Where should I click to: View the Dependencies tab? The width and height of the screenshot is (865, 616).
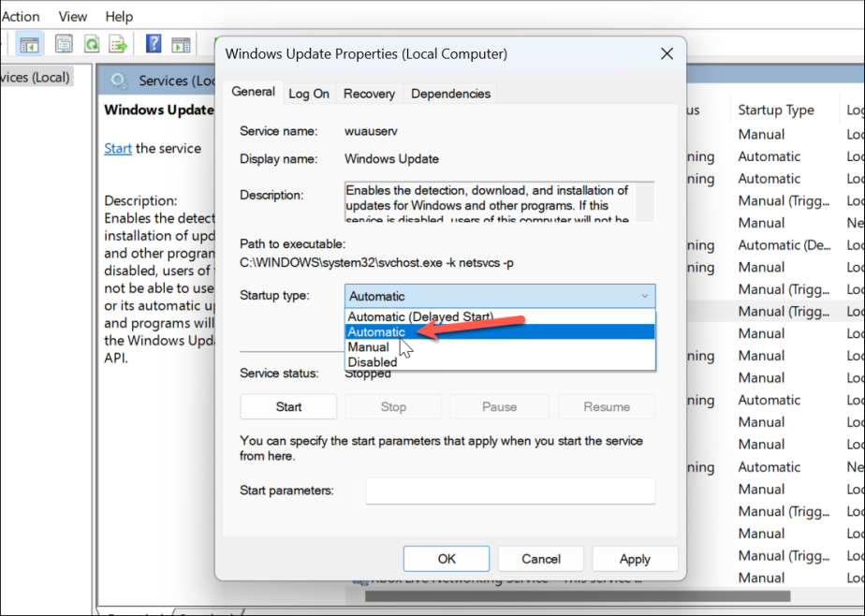450,94
